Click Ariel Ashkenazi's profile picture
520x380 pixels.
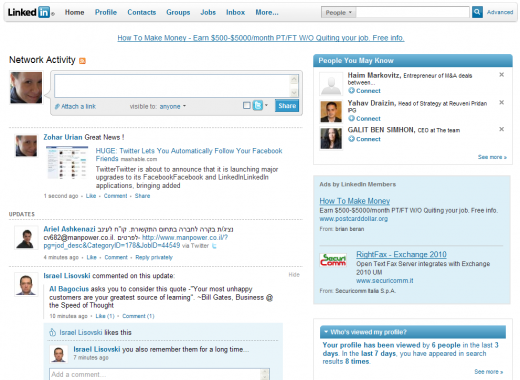26,237
